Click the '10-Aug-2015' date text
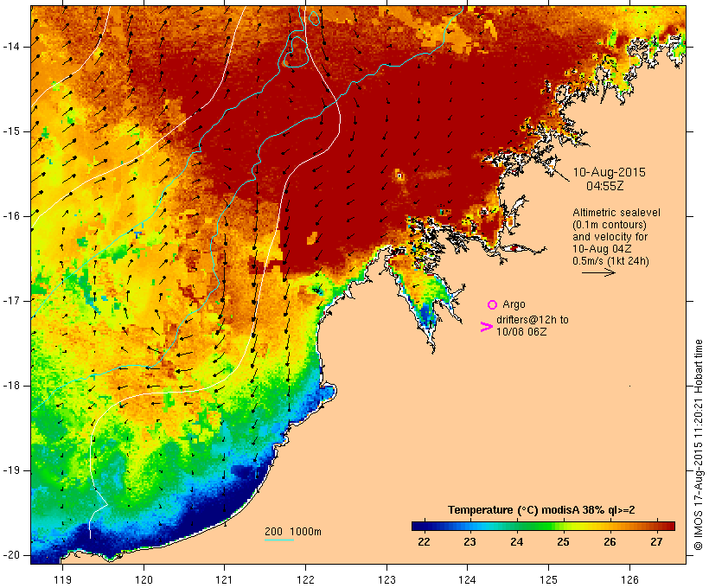Screen dimensions: 709x588 [609, 172]
